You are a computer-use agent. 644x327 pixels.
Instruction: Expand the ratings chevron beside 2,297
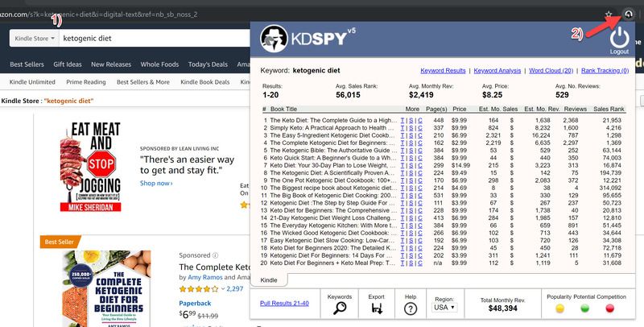[x=223, y=289]
